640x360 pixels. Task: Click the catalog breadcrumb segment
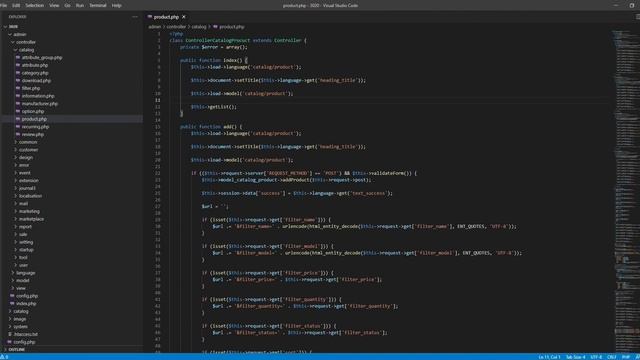(x=199, y=27)
